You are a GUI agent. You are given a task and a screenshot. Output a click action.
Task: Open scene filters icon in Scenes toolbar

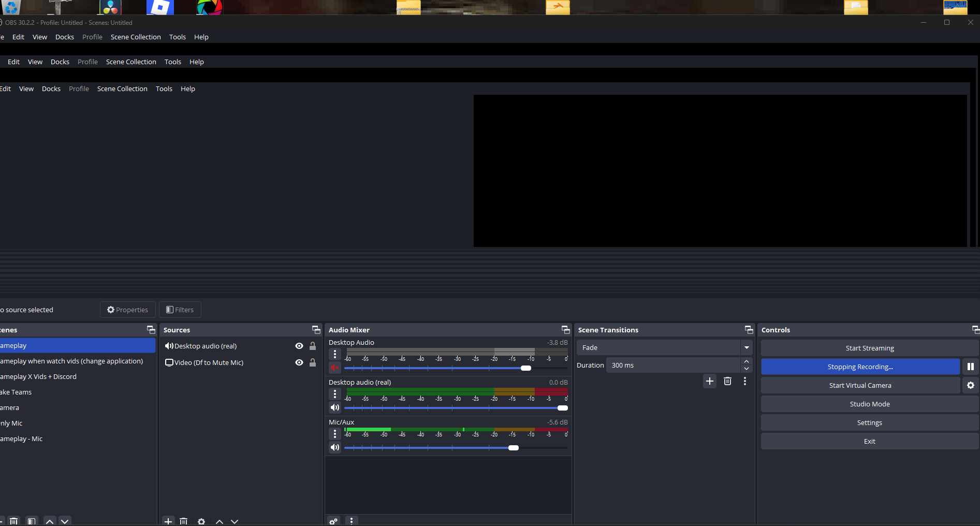click(x=32, y=521)
